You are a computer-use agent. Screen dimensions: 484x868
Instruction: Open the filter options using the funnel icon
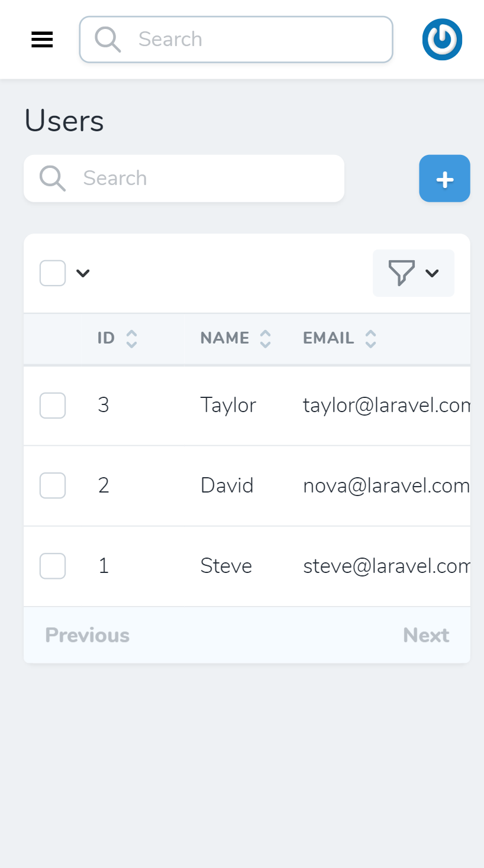(402, 273)
